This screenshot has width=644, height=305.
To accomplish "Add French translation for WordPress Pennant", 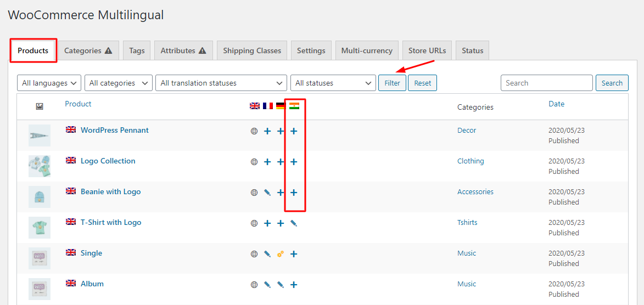I will coord(267,131).
